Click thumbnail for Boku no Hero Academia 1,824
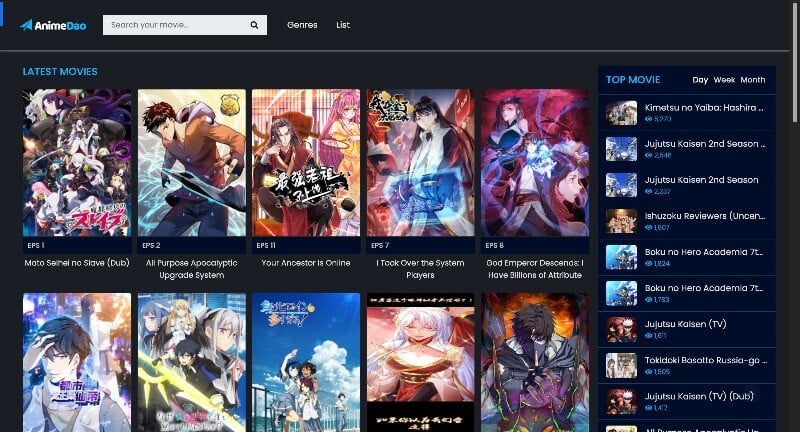This screenshot has width=800, height=432. point(621,258)
